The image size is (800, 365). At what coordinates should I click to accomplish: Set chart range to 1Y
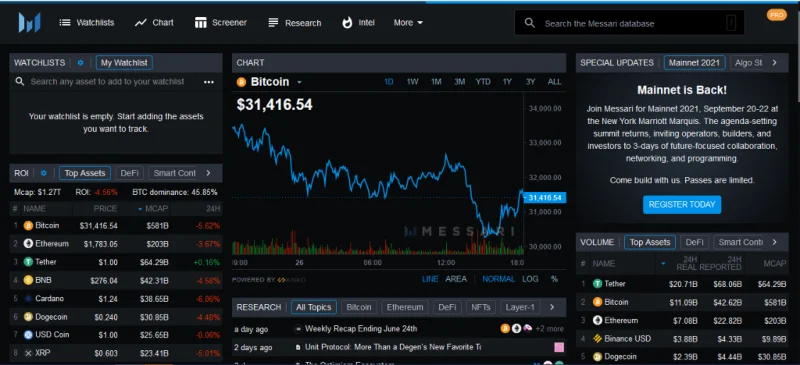tap(507, 82)
